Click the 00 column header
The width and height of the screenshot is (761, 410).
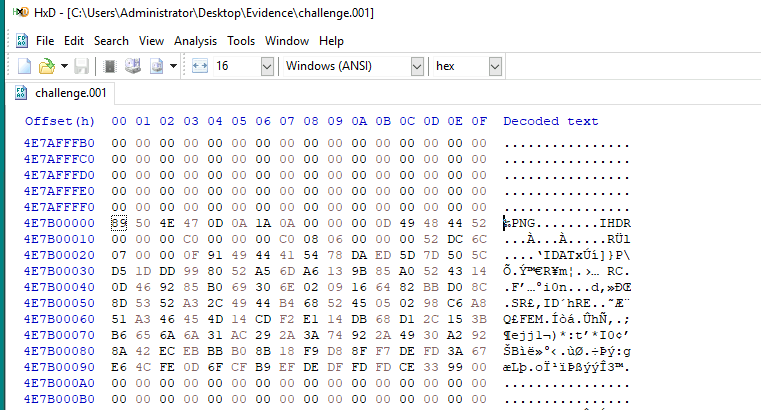(119, 121)
